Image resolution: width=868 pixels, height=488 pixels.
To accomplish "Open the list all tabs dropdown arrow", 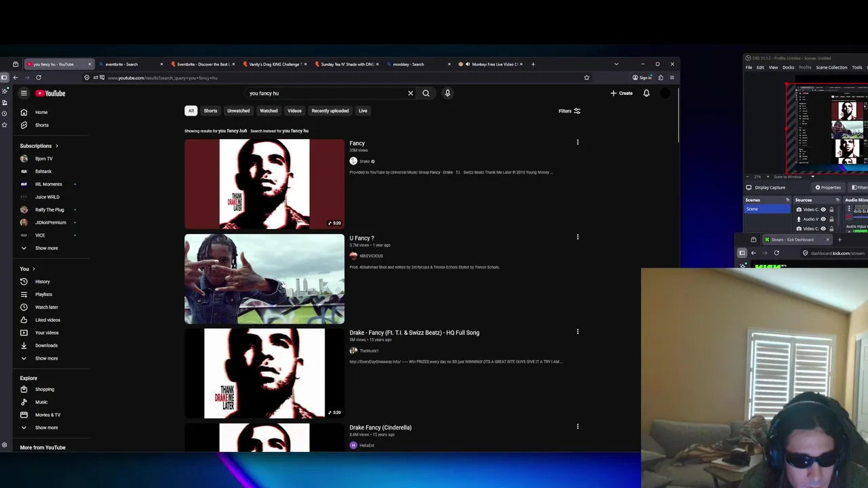I will (616, 64).
